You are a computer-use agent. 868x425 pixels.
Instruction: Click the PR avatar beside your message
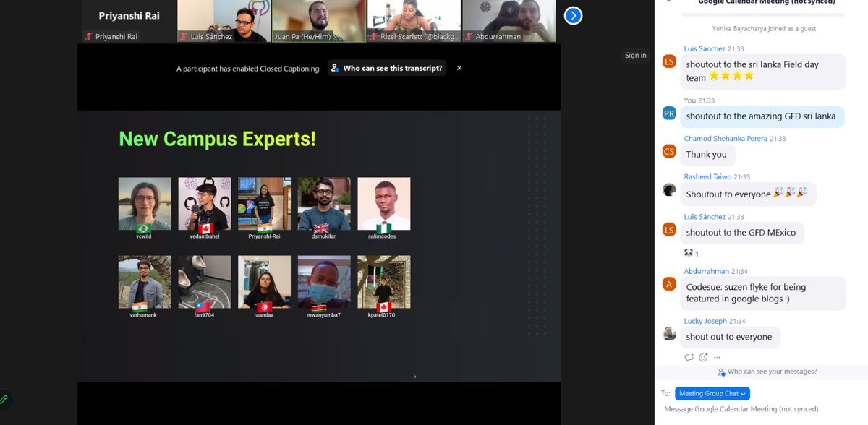point(669,113)
